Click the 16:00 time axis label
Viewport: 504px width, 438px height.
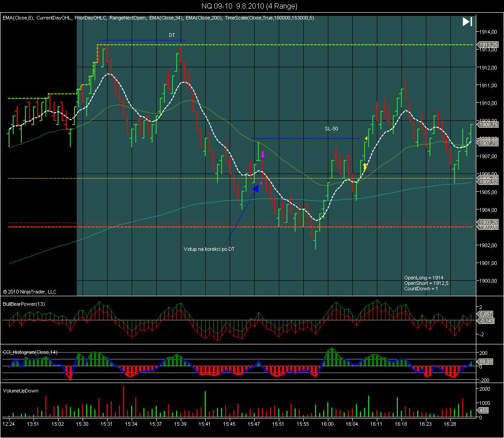327,423
